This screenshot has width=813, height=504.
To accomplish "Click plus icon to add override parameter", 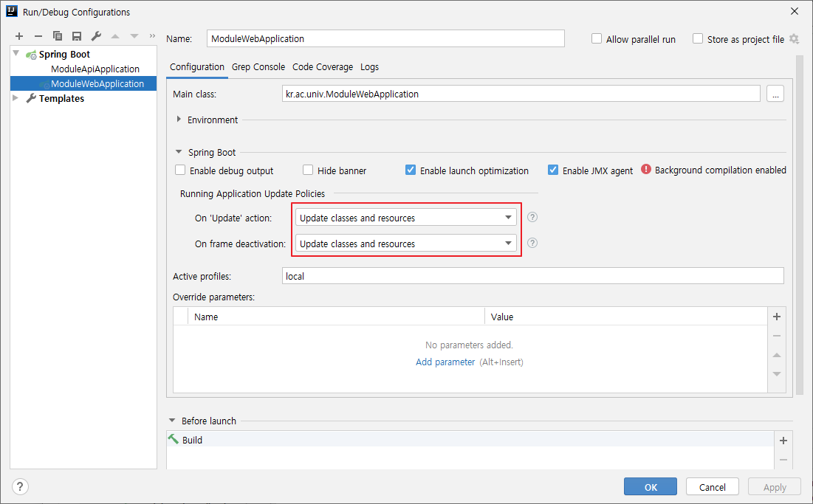I will coord(776,317).
